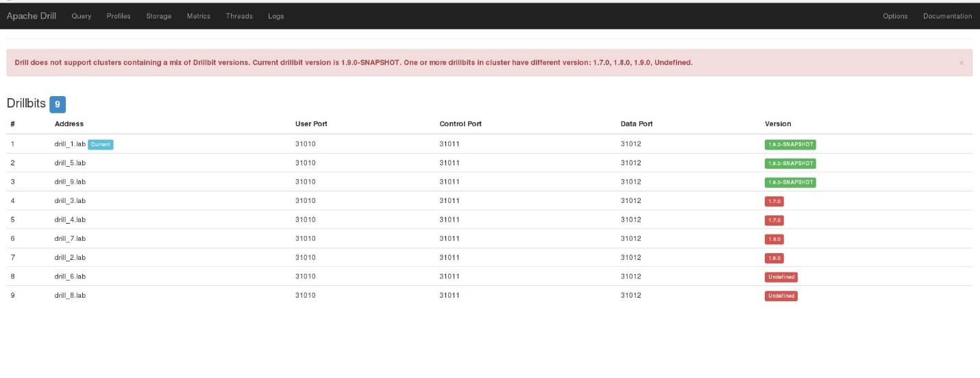980x378 pixels.
Task: Go to the Profiles tab
Action: point(119,16)
